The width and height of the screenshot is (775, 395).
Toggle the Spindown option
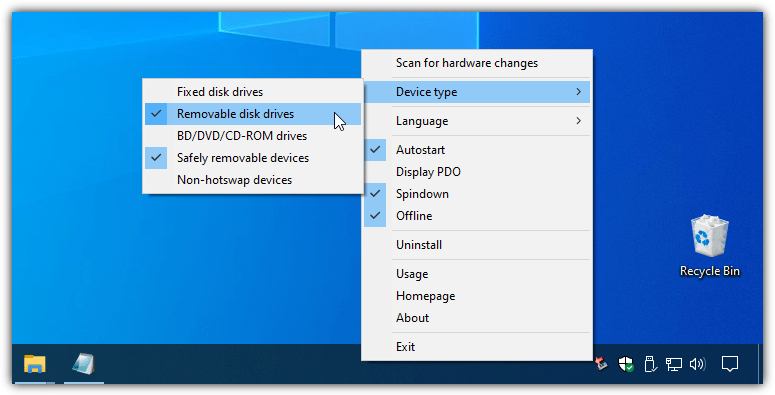477,194
